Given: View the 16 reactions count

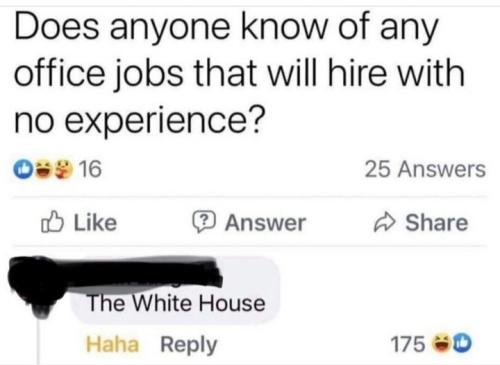Looking at the screenshot, I should (91, 169).
